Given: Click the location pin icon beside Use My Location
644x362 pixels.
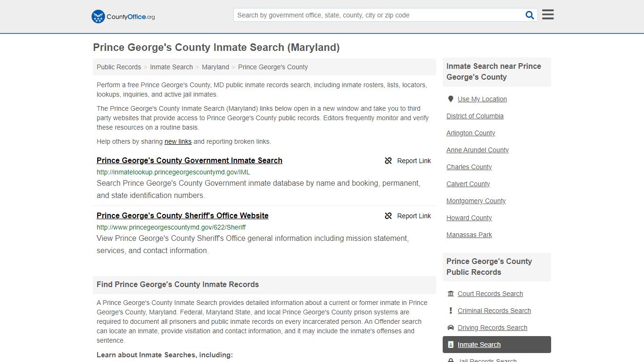Looking at the screenshot, I should (451, 99).
